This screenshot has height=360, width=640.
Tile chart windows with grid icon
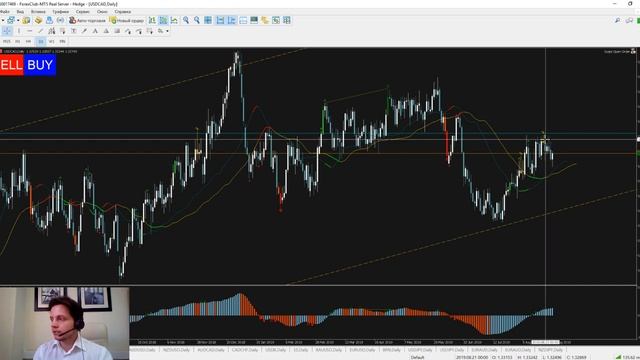pos(208,20)
